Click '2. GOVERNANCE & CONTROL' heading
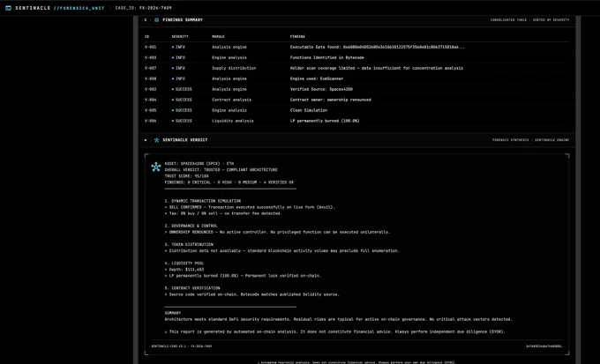This screenshot has height=364, width=600. (x=191, y=226)
